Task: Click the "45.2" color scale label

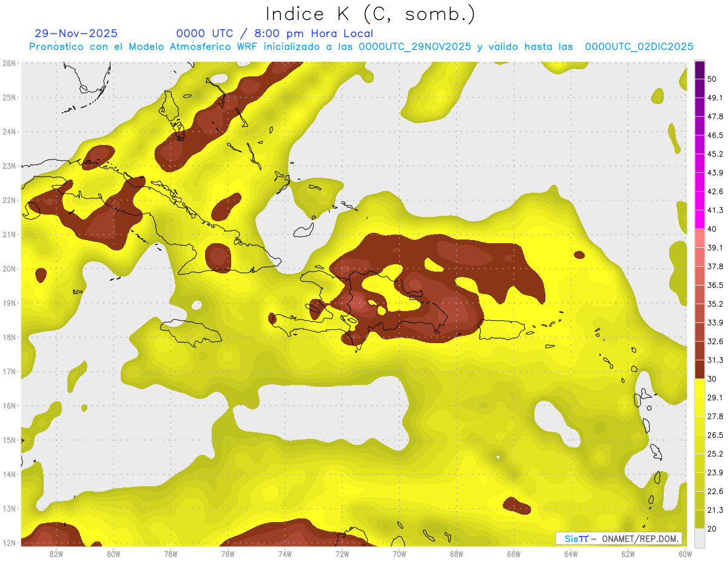Action: (715, 154)
